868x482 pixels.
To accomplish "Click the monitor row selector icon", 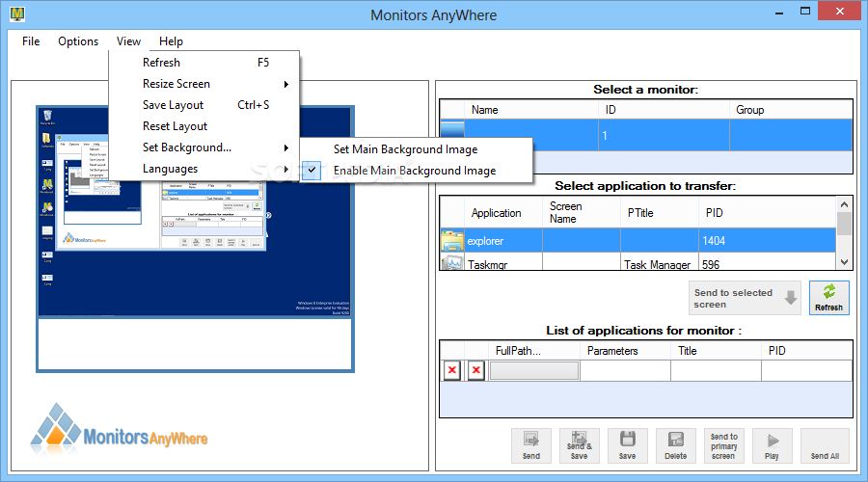I will (x=452, y=134).
